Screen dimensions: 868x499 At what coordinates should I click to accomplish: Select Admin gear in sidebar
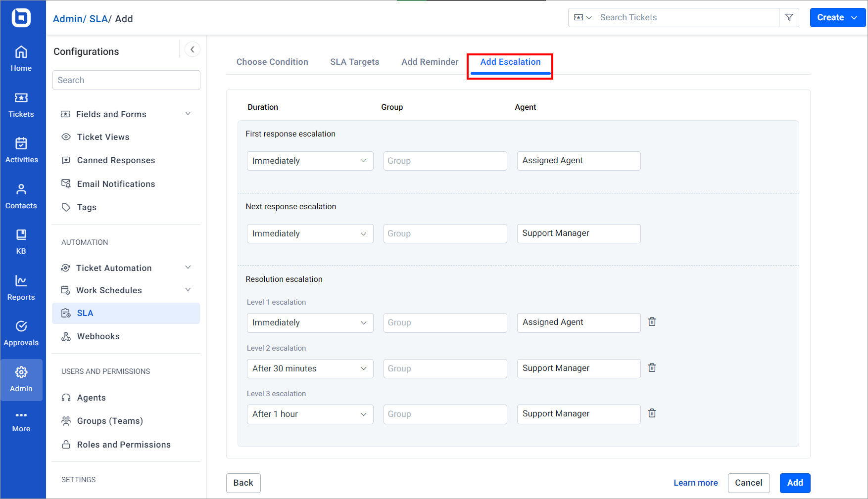pos(21,379)
